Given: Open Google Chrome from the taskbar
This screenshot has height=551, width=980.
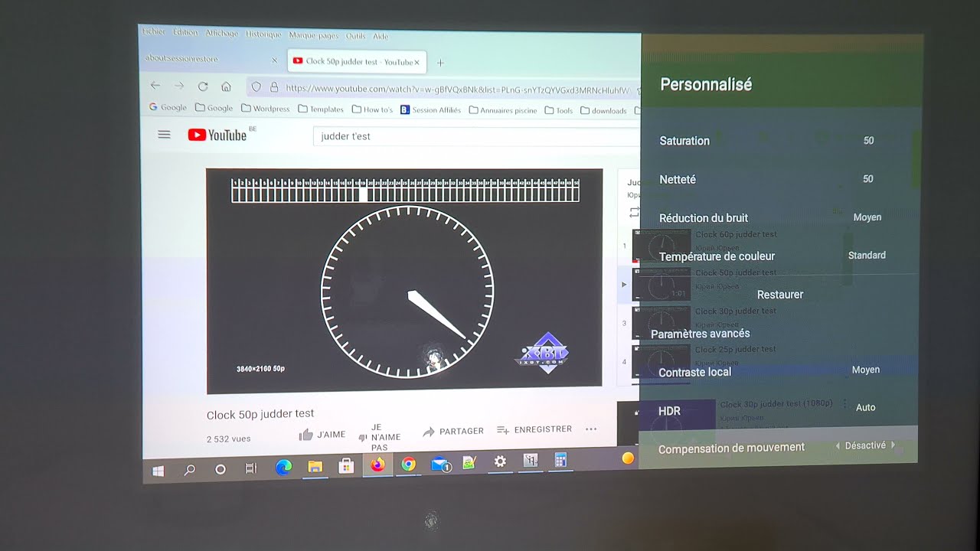Looking at the screenshot, I should [x=410, y=465].
